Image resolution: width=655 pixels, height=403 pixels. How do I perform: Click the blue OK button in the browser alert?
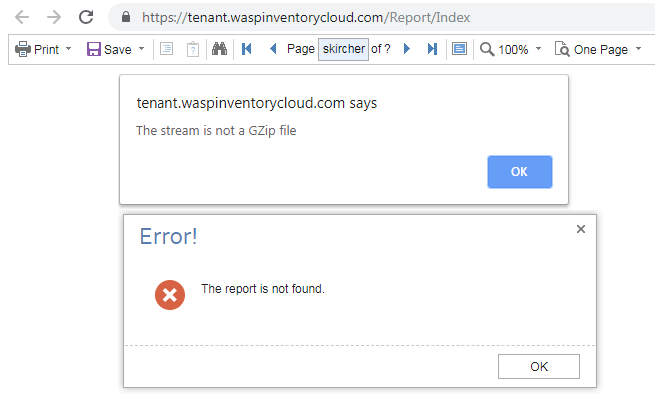520,172
